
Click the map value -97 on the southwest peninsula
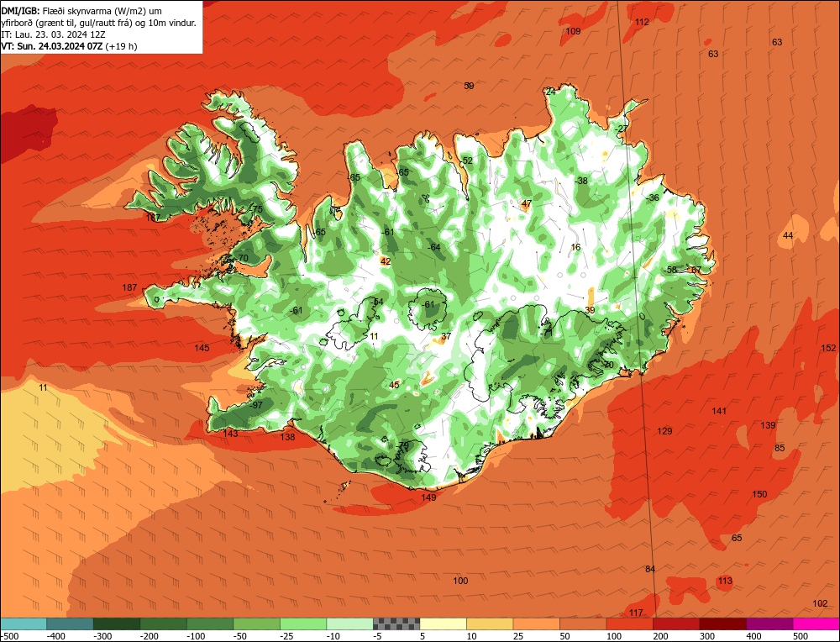coord(255,404)
